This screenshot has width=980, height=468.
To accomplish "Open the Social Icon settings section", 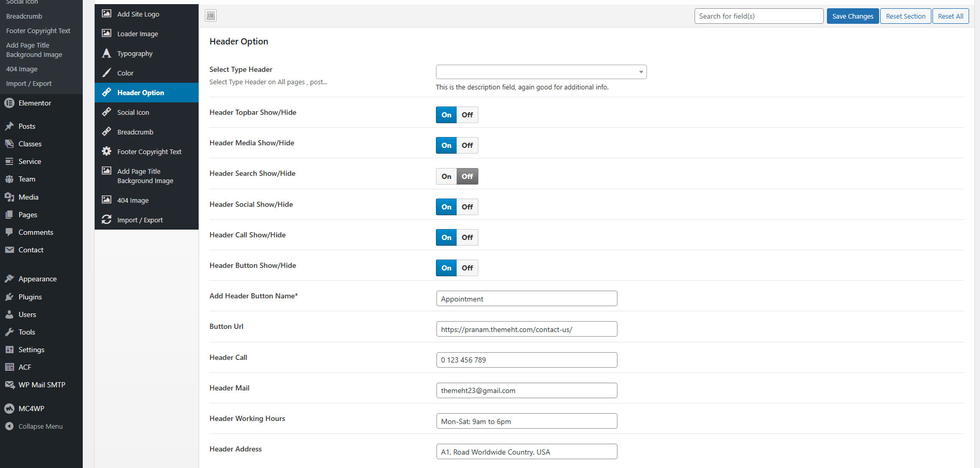I will coord(133,112).
